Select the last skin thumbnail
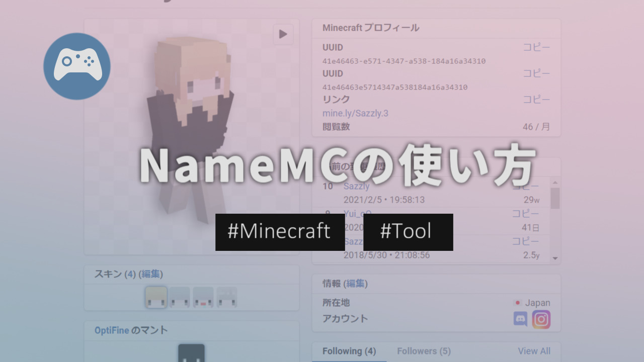This screenshot has width=644, height=362. click(227, 297)
